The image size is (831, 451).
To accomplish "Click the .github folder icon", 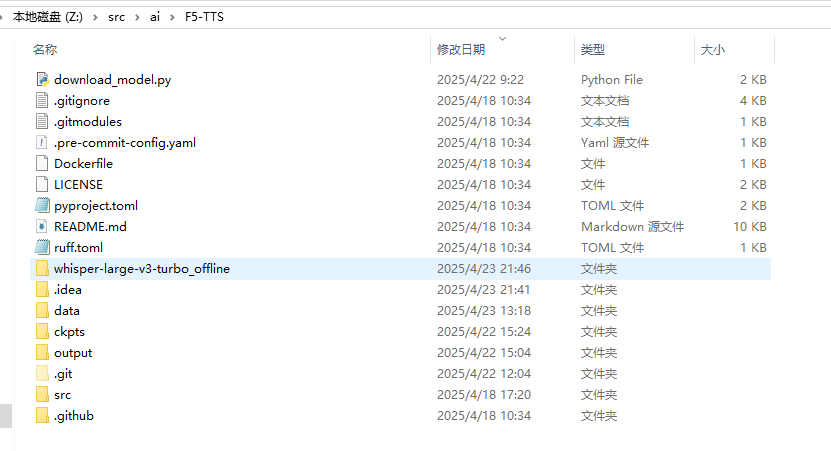I will [x=42, y=416].
